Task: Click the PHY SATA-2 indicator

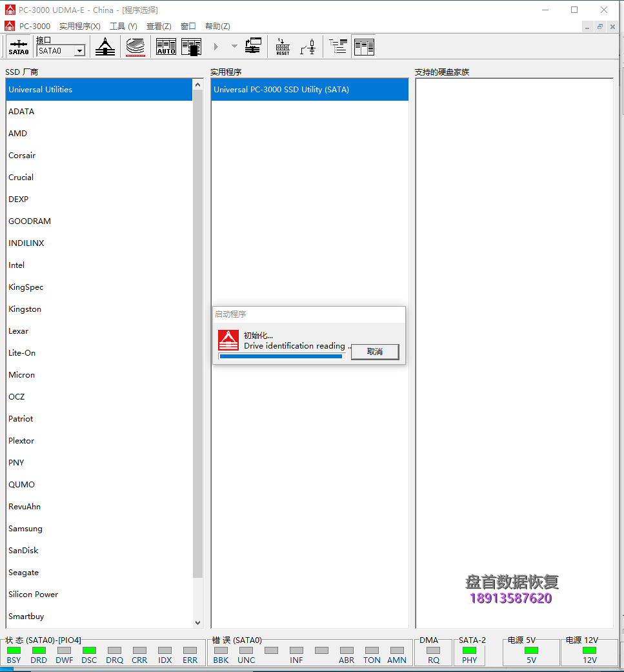Action: (x=469, y=651)
